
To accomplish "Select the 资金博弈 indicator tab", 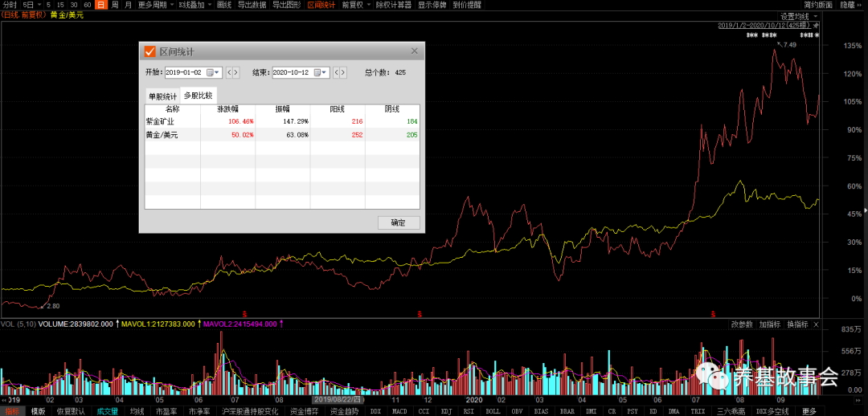I will (303, 411).
